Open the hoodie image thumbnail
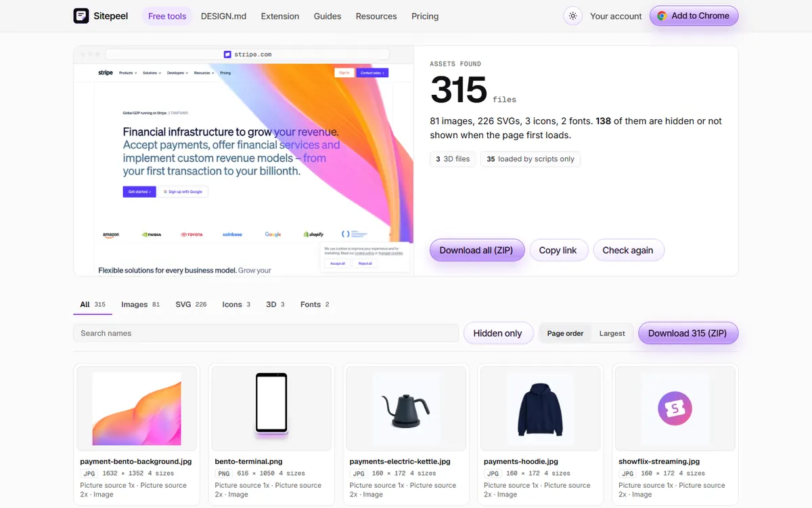812x508 pixels. pos(540,408)
